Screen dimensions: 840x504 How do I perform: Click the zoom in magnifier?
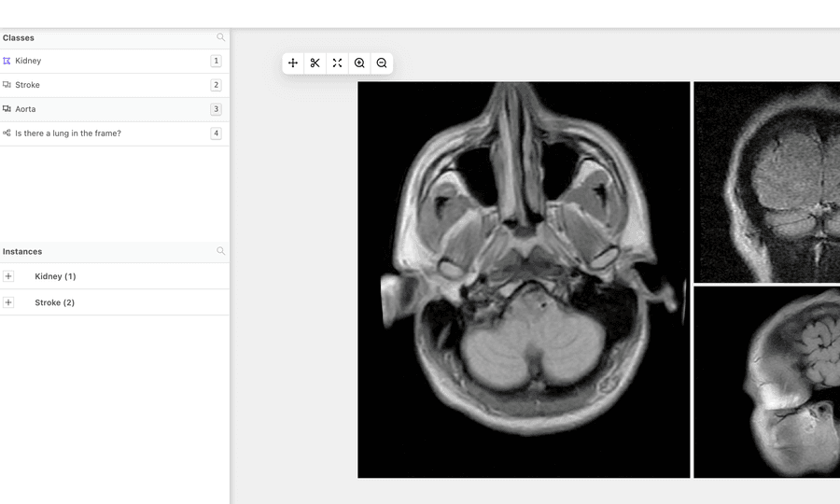359,63
